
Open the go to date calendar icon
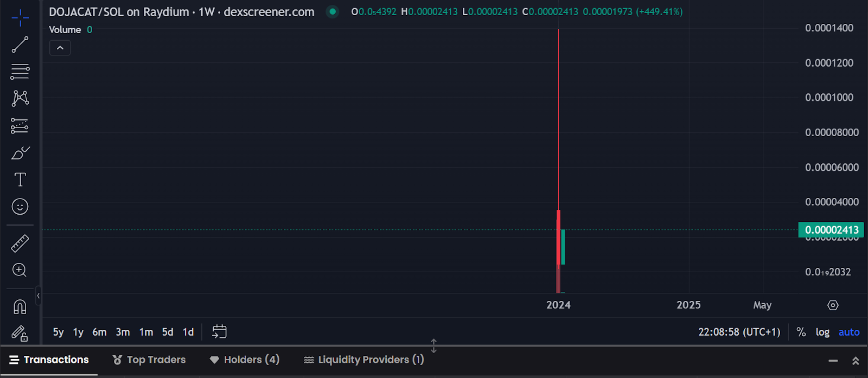pos(219,332)
